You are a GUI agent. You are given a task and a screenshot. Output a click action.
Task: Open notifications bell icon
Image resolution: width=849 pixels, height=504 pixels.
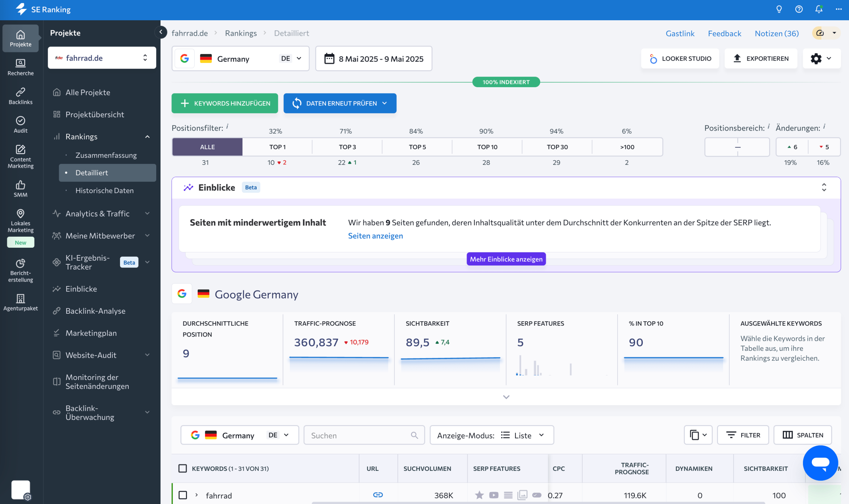click(819, 10)
